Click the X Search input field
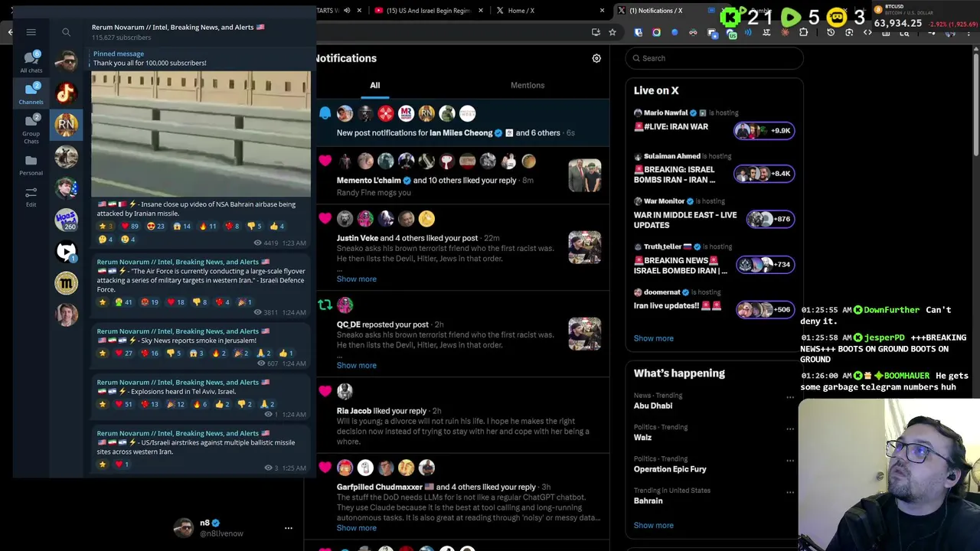 714,58
